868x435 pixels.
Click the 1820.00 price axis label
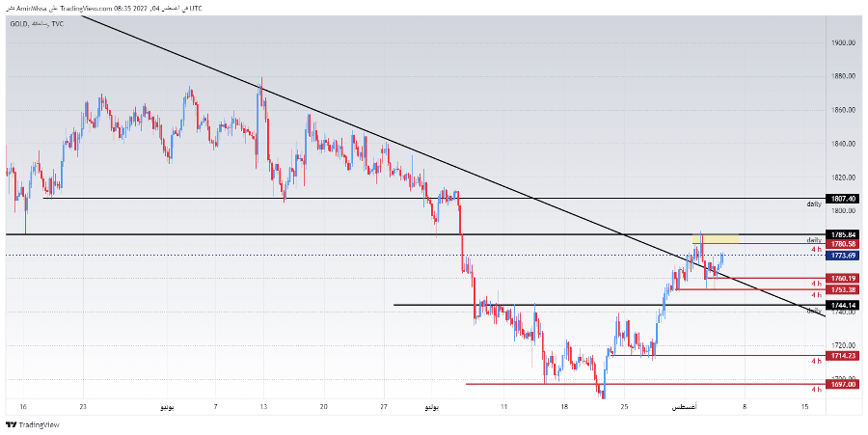pyautogui.click(x=841, y=177)
